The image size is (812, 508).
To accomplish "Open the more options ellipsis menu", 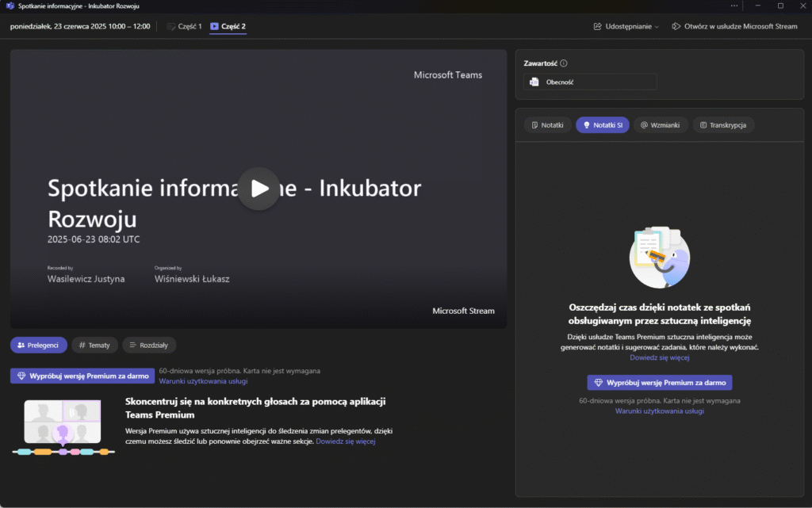I will 733,6.
